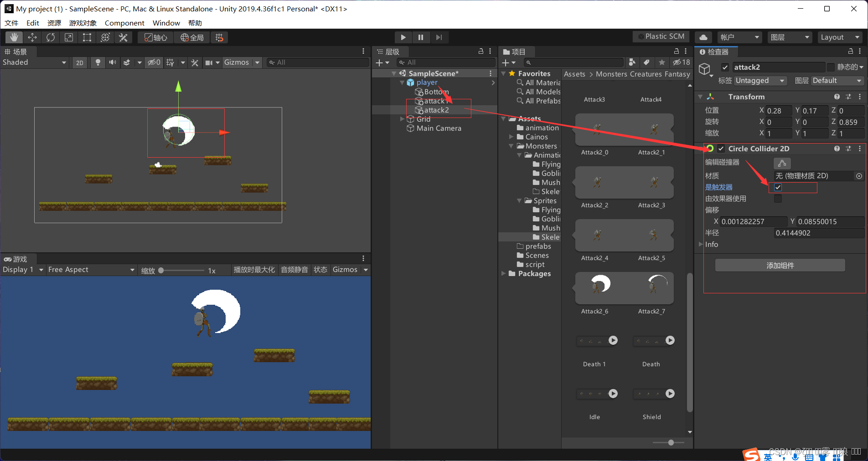Start Play mode

click(x=403, y=37)
